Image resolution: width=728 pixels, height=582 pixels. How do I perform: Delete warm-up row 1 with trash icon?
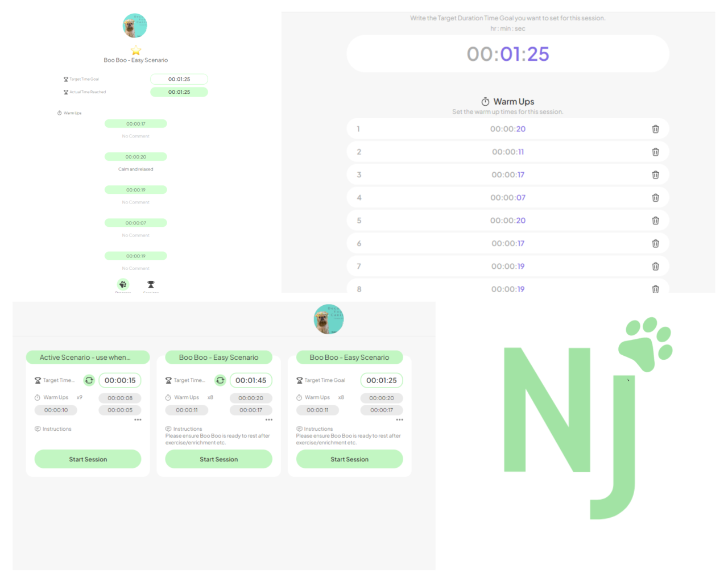(x=655, y=129)
